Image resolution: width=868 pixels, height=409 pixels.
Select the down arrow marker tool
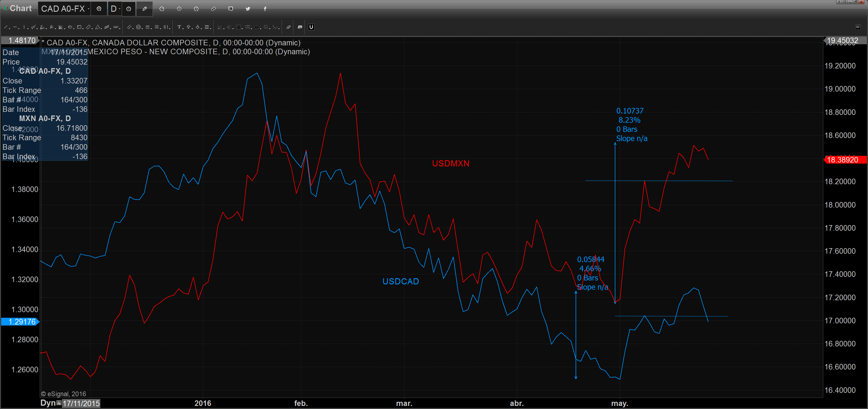click(x=198, y=27)
